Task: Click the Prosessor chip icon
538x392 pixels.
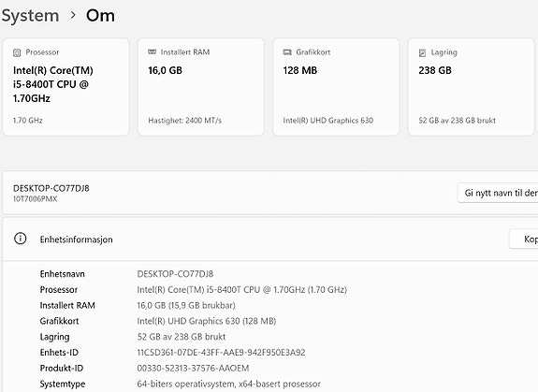Action: click(x=17, y=52)
